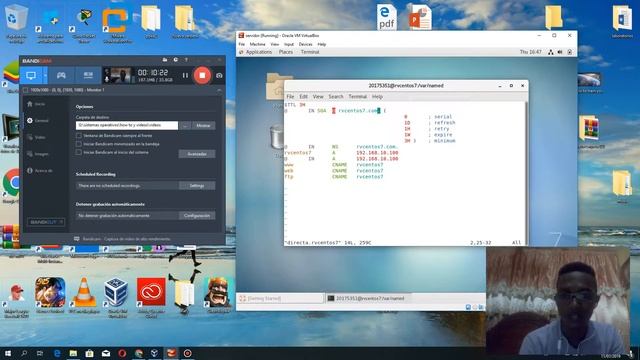The image size is (640, 360).
Task: Enable start Bandicam at system startup
Action: click(x=79, y=152)
